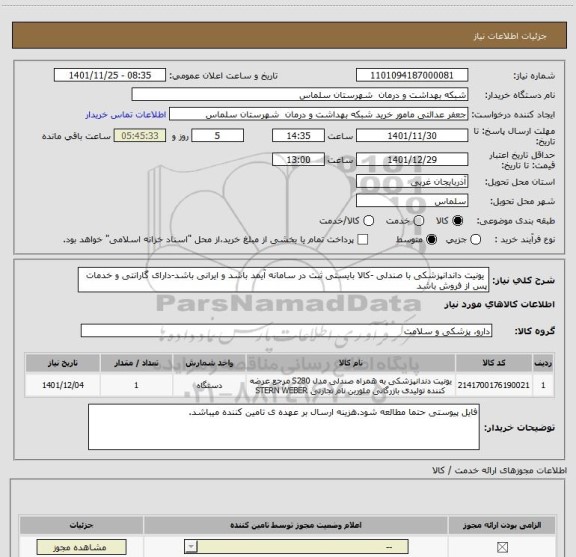The image size is (576, 557).
Task: Click the license status combo box field
Action: [296, 547]
